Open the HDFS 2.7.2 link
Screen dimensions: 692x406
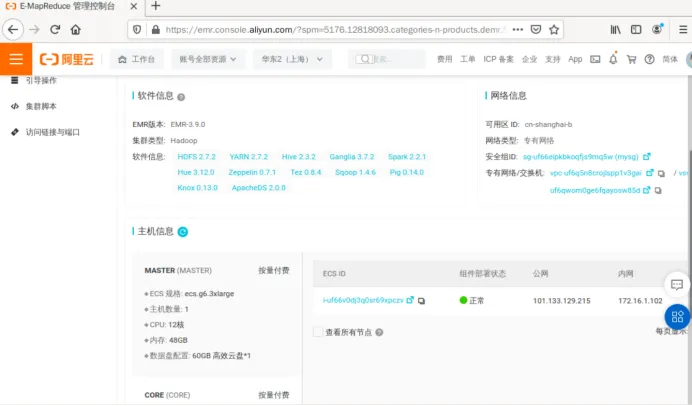(196, 157)
